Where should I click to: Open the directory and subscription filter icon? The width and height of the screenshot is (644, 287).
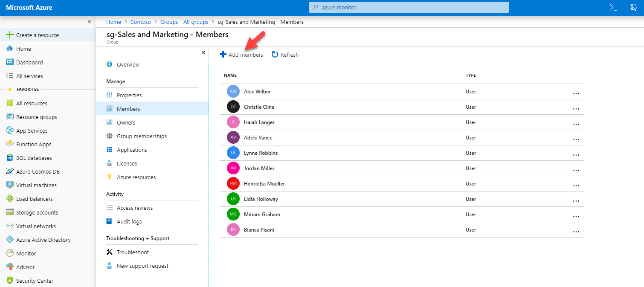click(634, 7)
